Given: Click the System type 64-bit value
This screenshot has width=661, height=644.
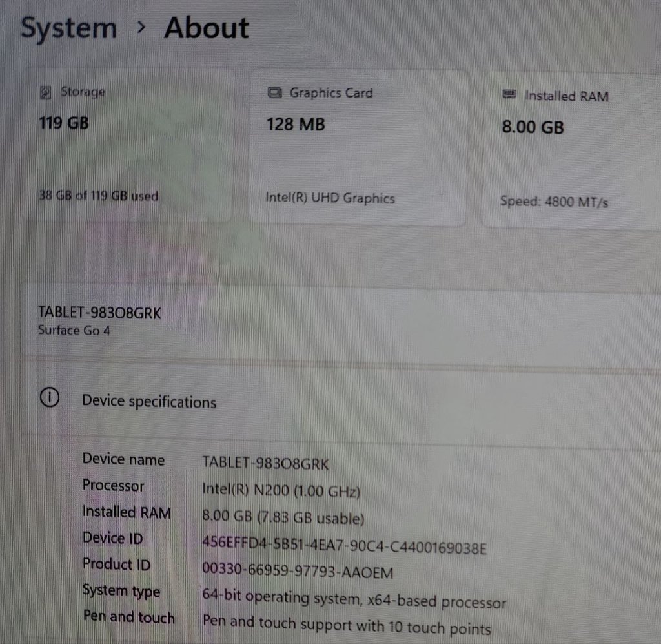Looking at the screenshot, I should click(354, 600).
